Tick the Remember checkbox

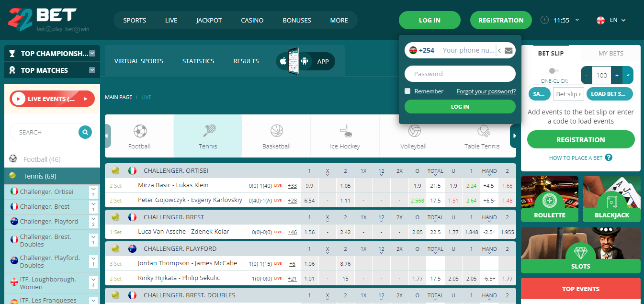pyautogui.click(x=407, y=91)
